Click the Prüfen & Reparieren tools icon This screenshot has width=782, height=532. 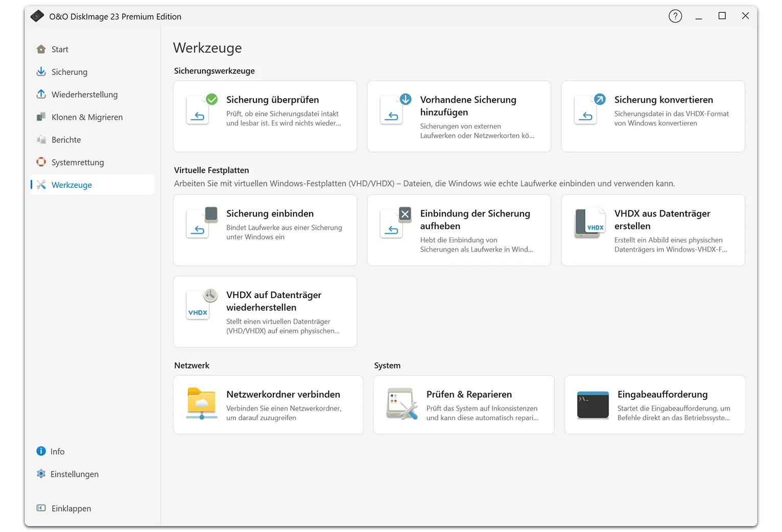(x=402, y=404)
